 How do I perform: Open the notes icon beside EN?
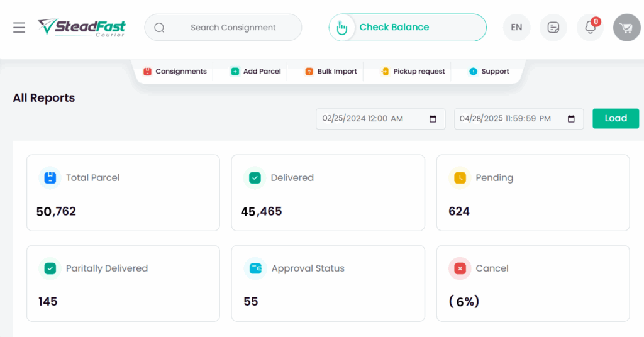[553, 28]
